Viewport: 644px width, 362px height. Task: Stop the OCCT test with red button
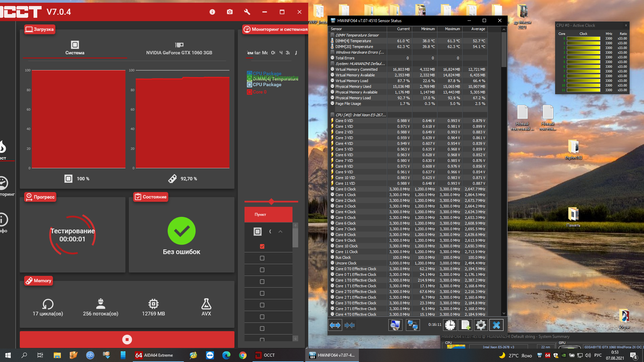(x=127, y=340)
